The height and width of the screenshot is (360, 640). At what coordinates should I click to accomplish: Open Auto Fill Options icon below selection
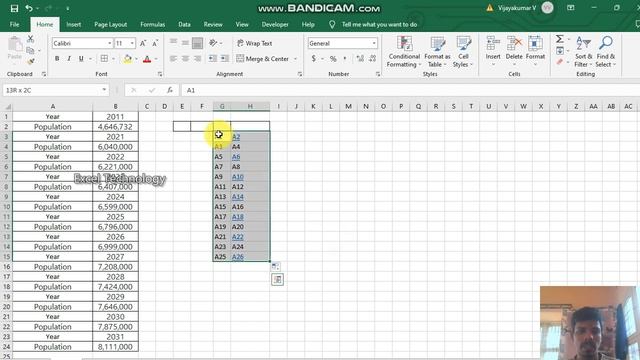pos(276,267)
